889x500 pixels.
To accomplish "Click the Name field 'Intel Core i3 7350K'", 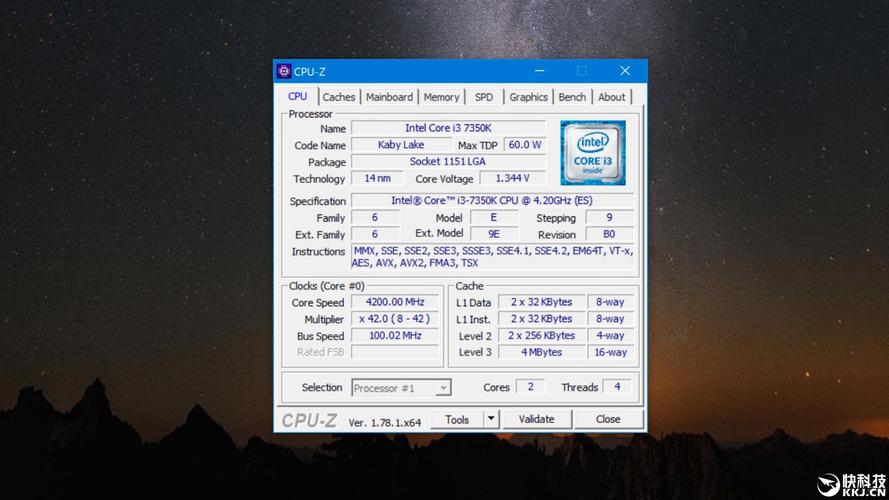I will pos(448,128).
